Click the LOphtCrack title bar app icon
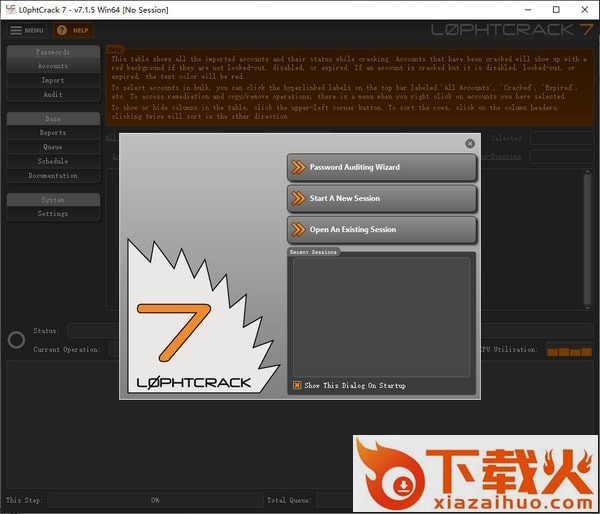The image size is (600, 514). (x=10, y=10)
